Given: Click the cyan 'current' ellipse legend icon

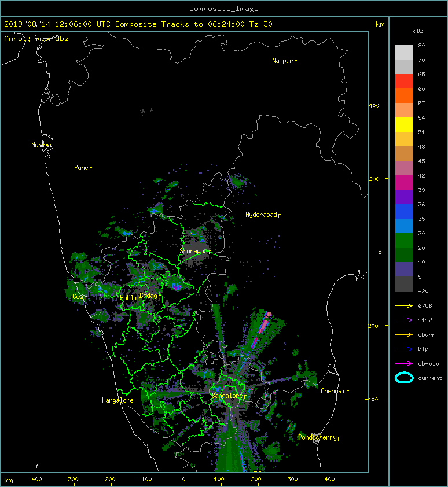Looking at the screenshot, I should pos(404,378).
